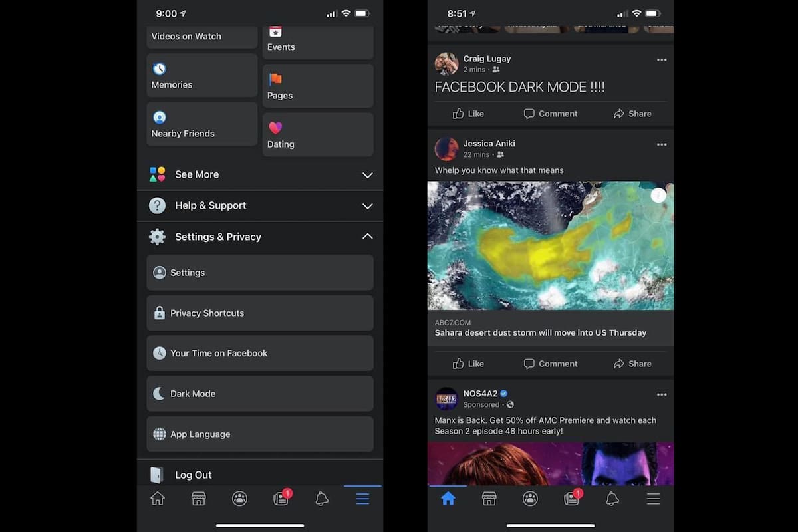Open the Dating shortcut
Image resolution: width=798 pixels, height=532 pixels.
(x=317, y=134)
